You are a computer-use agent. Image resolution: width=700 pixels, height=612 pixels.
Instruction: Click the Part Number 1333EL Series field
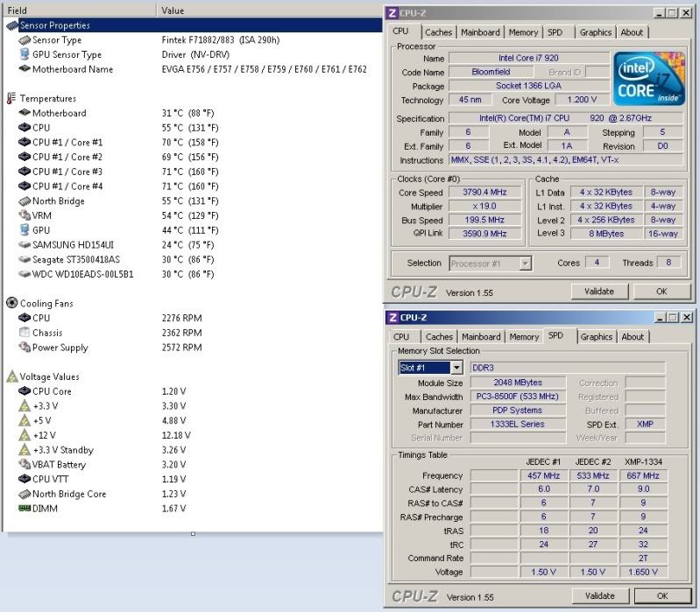click(518, 425)
